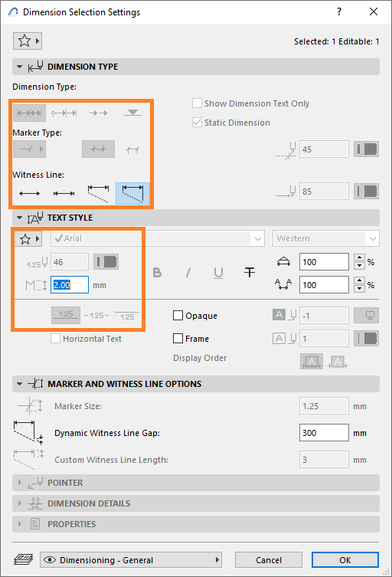The image size is (392, 577).
Task: Click the OK button
Action: pyautogui.click(x=345, y=560)
